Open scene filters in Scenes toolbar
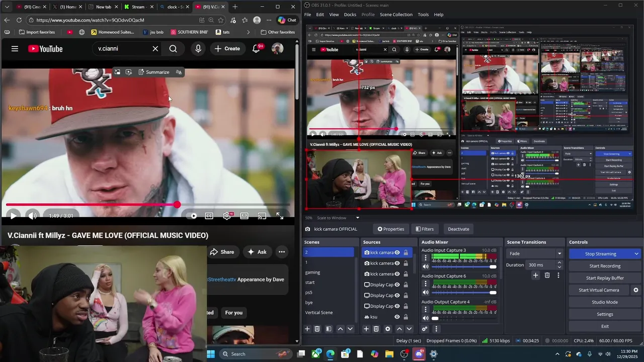 (x=329, y=329)
